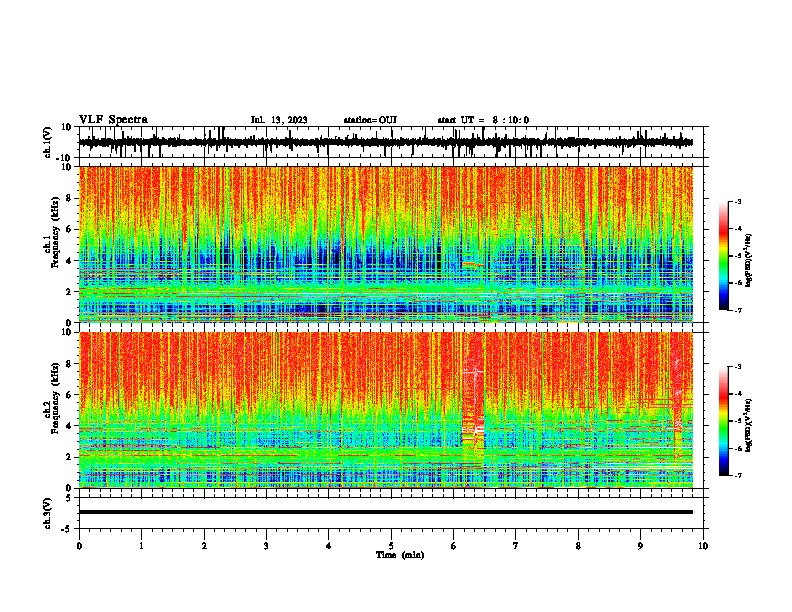The image size is (792, 612).
Task: Click the "8" kHz tick on ch.1 frequency axis
Action: pos(70,198)
